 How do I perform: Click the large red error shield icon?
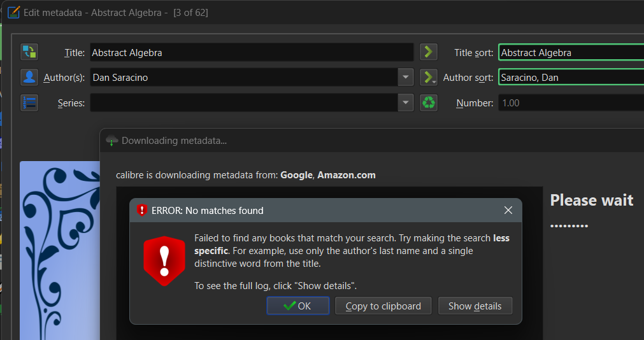(164, 260)
